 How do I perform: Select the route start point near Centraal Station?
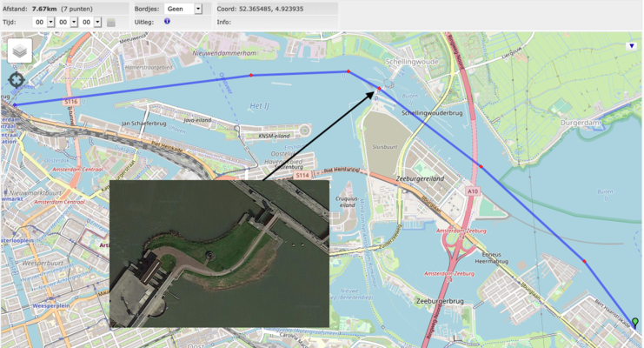[x=15, y=105]
